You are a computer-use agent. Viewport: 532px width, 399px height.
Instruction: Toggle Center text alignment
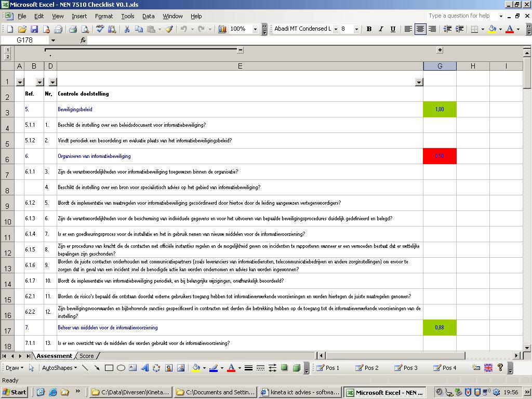420,29
